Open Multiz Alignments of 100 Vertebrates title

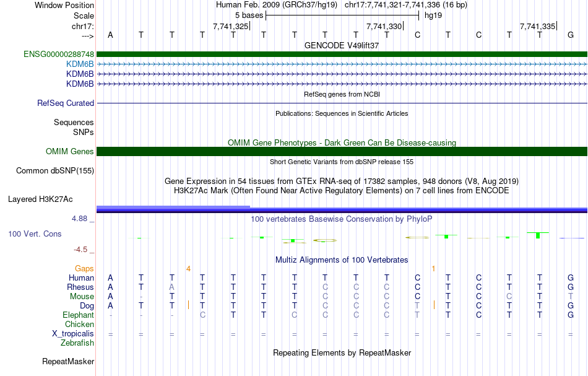click(342, 260)
